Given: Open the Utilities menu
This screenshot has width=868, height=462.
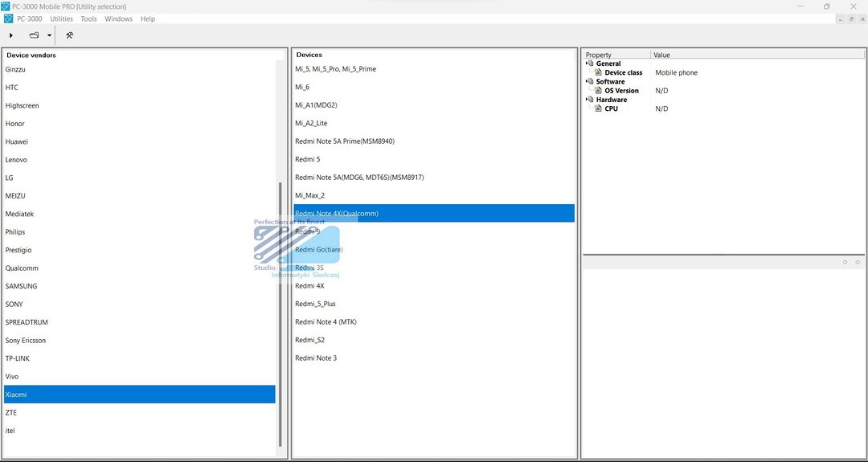Looking at the screenshot, I should click(x=61, y=18).
